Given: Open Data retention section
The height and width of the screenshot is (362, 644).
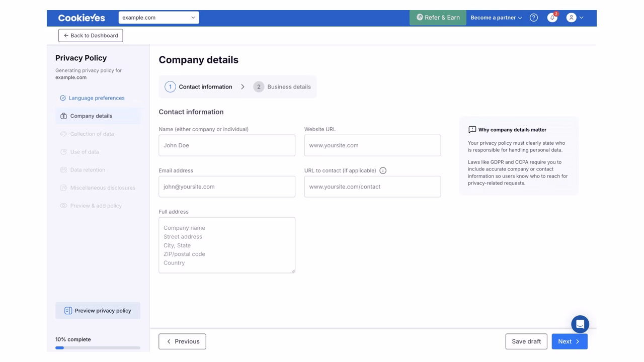Looking at the screenshot, I should coord(98,170).
